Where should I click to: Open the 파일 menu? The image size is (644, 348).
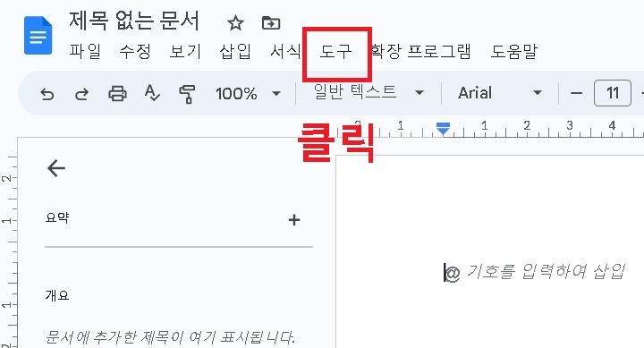85,51
